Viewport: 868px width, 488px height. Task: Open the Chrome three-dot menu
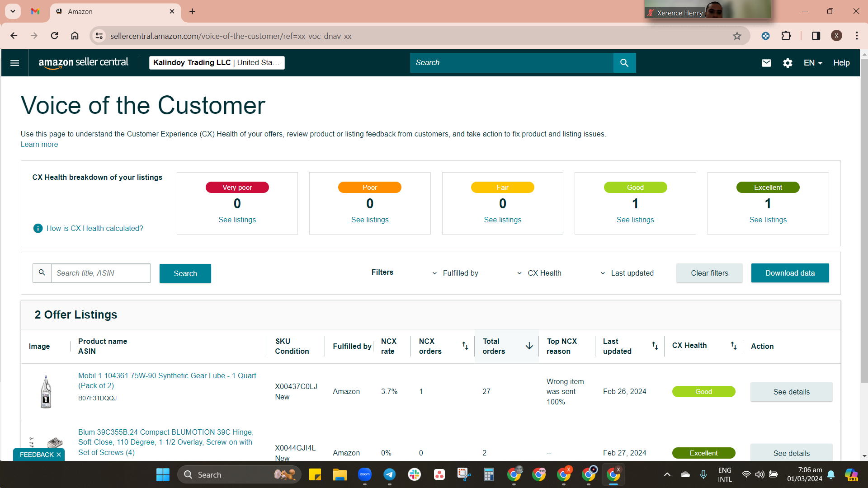[x=857, y=36]
